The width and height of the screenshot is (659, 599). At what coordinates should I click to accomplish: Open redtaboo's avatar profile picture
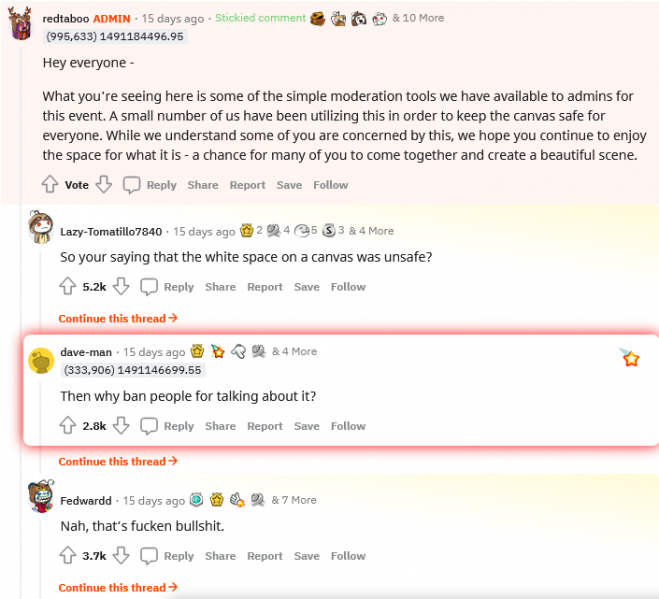[x=20, y=26]
